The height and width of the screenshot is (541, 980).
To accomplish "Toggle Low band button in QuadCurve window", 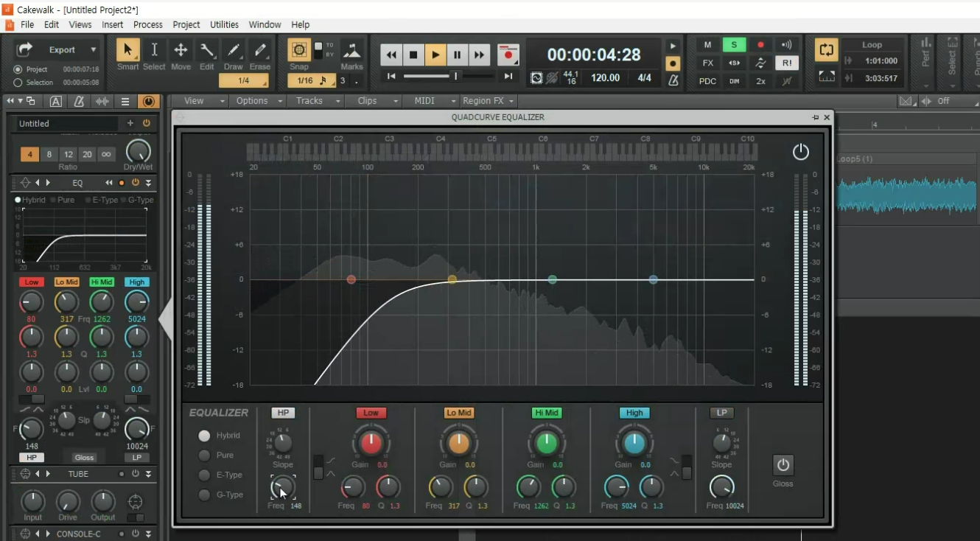I will point(371,413).
